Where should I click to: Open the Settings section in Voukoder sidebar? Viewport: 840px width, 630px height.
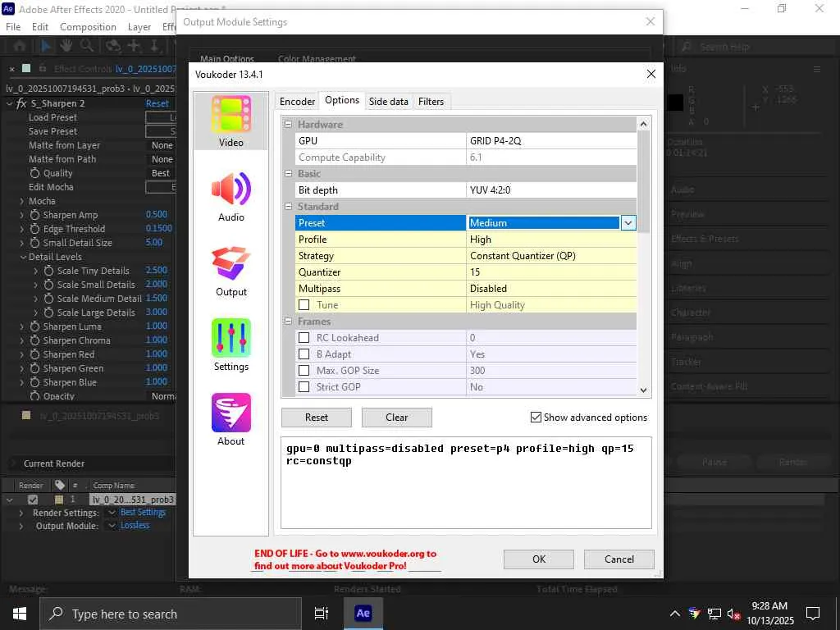[x=231, y=345]
